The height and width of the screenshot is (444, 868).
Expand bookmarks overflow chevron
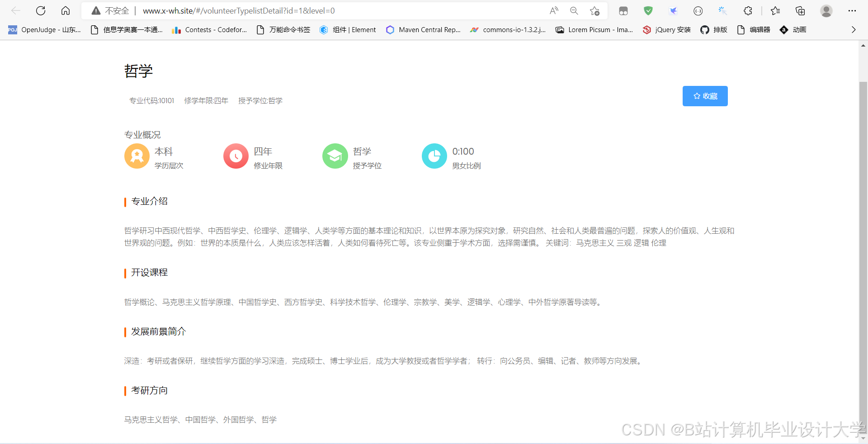coord(854,30)
